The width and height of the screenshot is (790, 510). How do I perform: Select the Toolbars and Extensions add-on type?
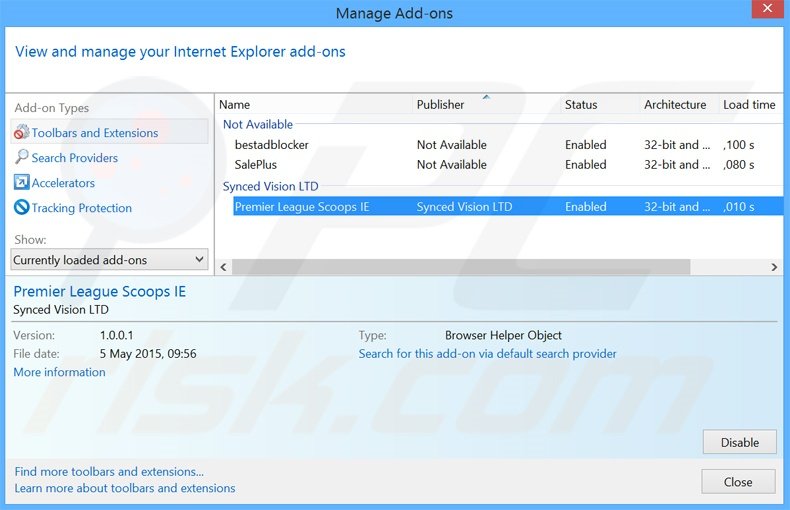(109, 133)
